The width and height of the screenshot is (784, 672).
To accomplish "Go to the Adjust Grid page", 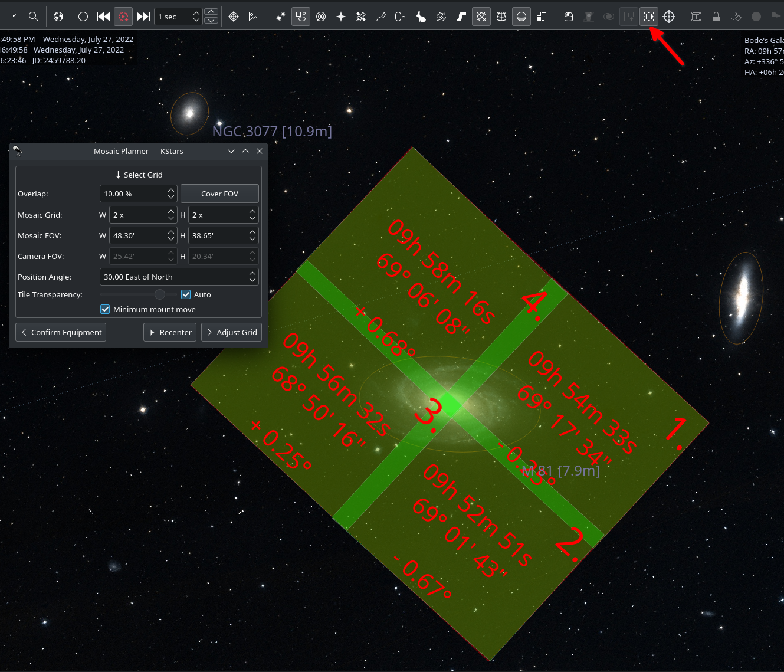I will tap(231, 332).
